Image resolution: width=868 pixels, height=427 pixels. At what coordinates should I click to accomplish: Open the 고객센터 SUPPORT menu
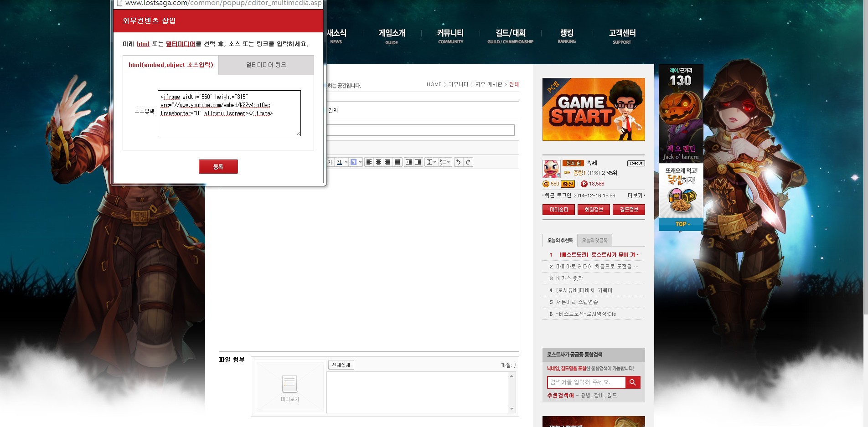click(622, 36)
